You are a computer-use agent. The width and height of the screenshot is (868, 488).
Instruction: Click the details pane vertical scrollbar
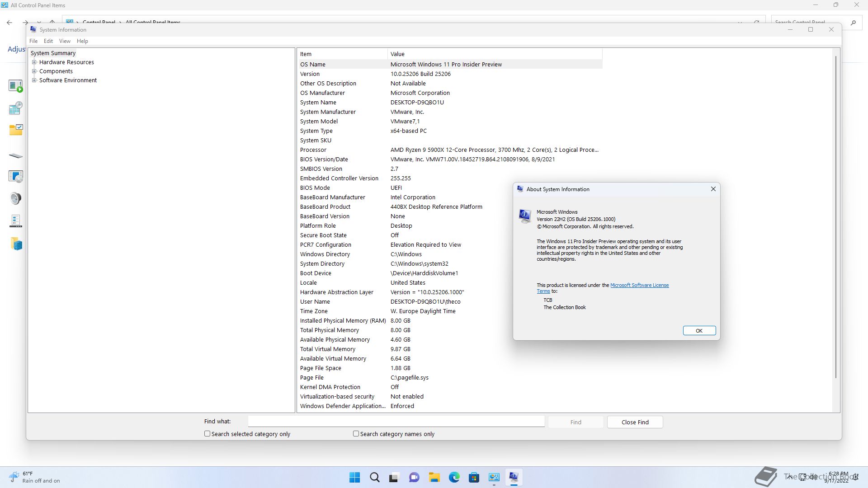[836, 217]
